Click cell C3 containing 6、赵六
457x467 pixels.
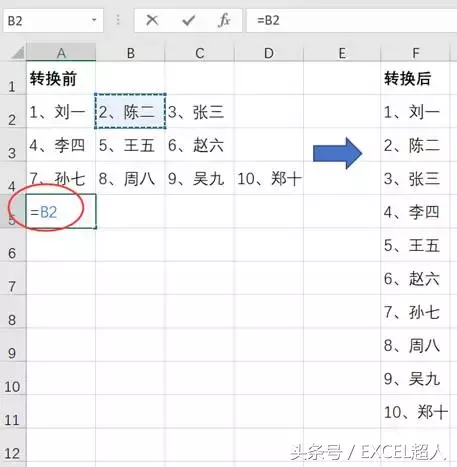point(200,145)
